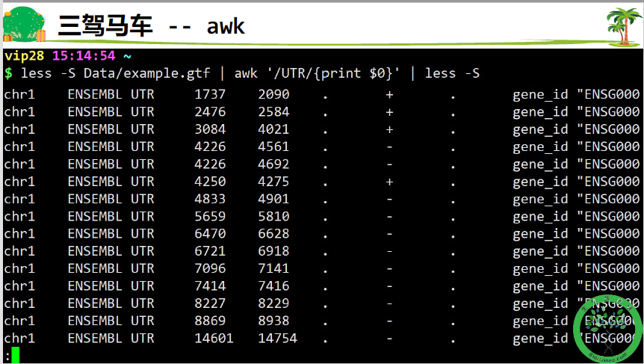Screen dimensions: 644x364
Task: Click end value 5810
Action: [x=273, y=216]
